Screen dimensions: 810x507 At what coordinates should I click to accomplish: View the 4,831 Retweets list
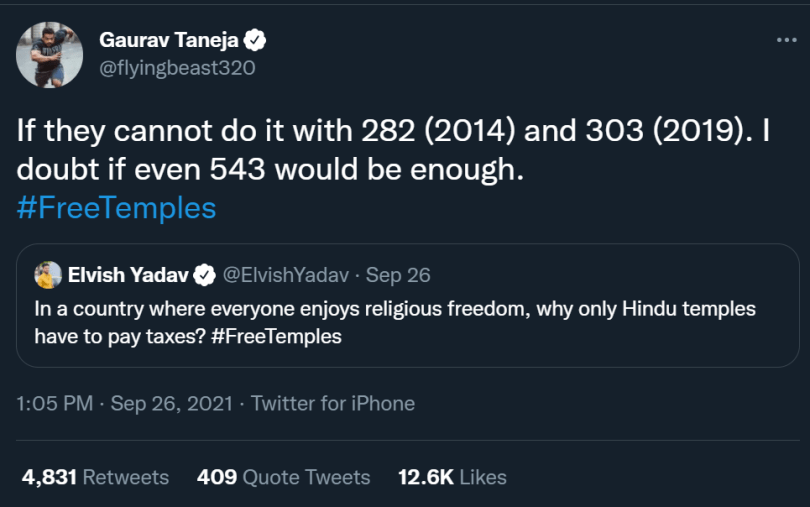95,477
